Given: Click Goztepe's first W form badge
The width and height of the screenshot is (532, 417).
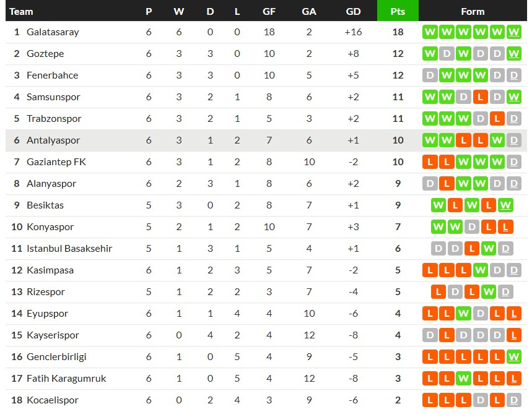Looking at the screenshot, I should tap(430, 54).
